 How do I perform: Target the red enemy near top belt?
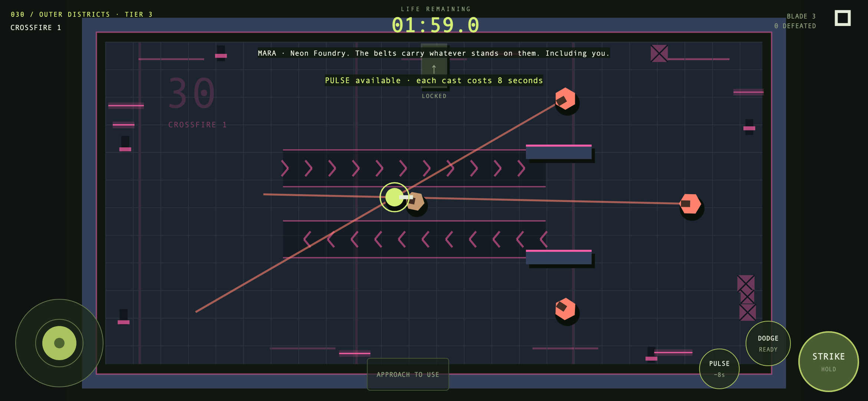tap(565, 99)
